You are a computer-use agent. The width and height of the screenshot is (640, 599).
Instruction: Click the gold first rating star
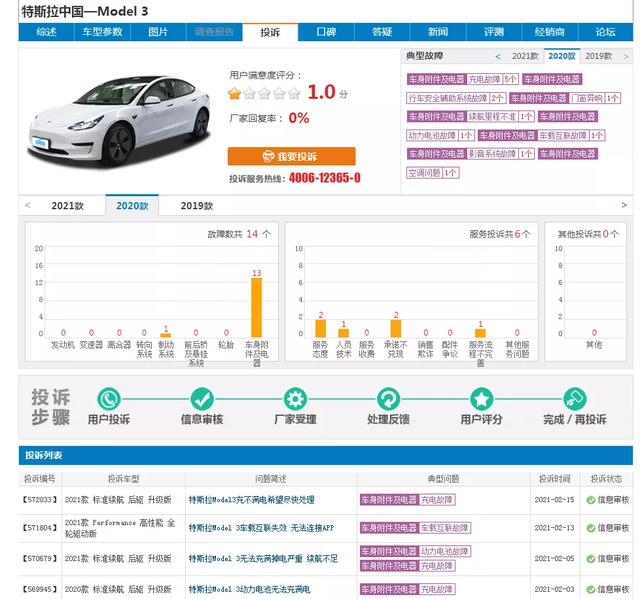[234, 93]
